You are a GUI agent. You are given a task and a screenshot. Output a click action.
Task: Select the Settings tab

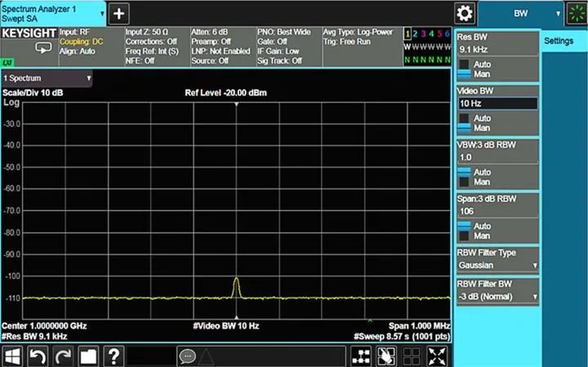pyautogui.click(x=559, y=41)
